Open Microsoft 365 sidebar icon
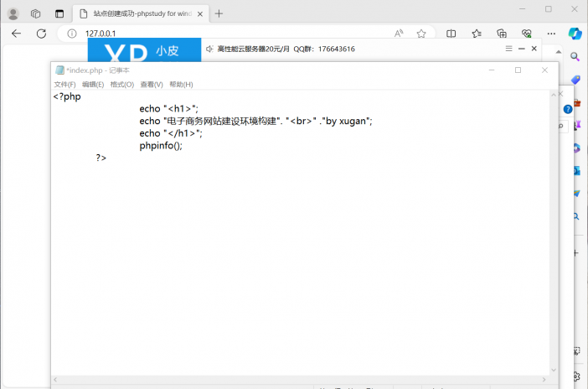 pos(577,148)
